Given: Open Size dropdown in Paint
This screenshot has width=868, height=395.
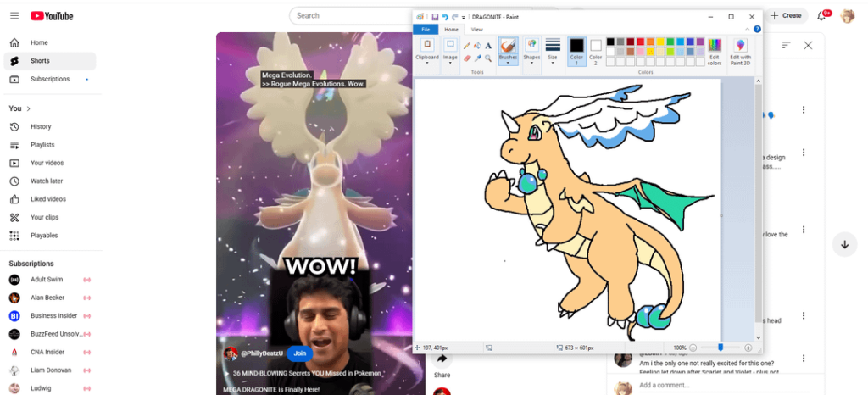Looking at the screenshot, I should pyautogui.click(x=553, y=63).
